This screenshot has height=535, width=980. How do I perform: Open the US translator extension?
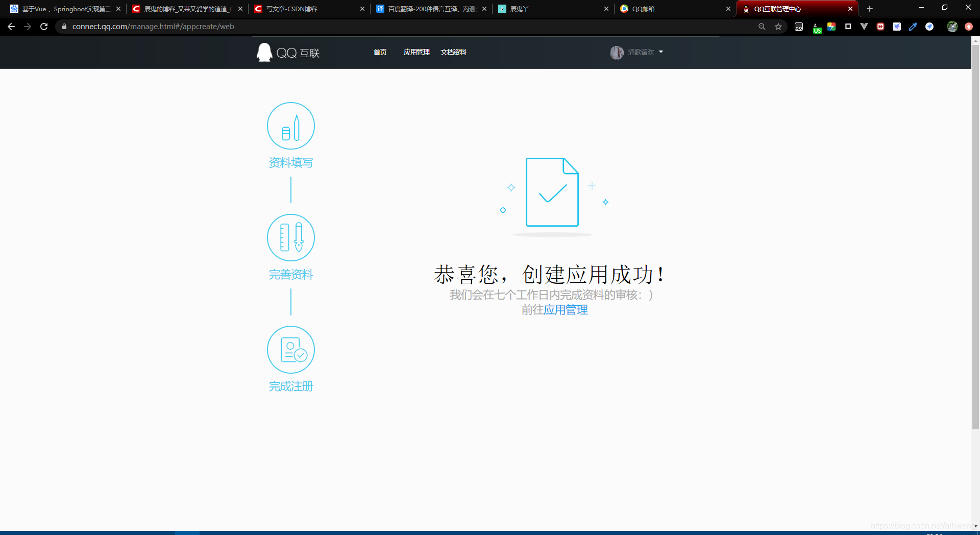[817, 27]
